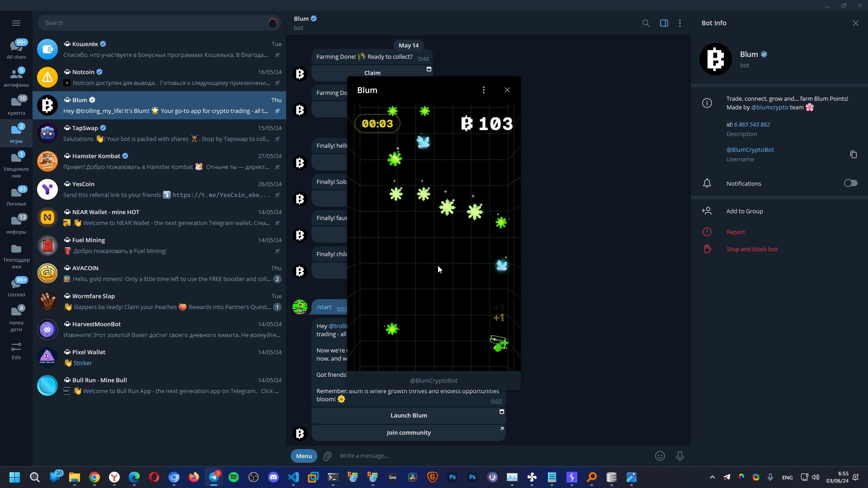Open Visual Studio Code from taskbar
Viewport: 868px width, 488px height.
tap(293, 478)
